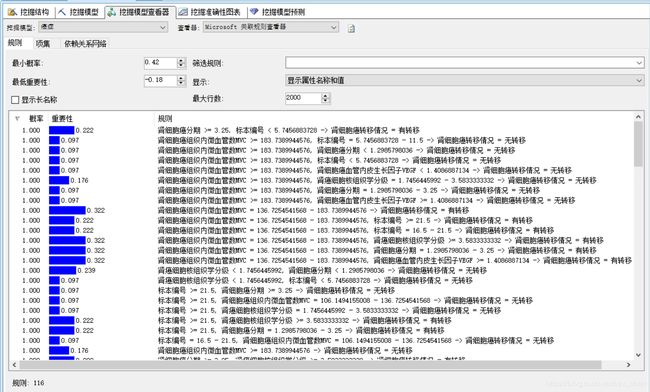
Task: Select first rule 肾细胞癌分期 >= 3.25, 标本编号 < 5.7456883728
Action: point(289,130)
